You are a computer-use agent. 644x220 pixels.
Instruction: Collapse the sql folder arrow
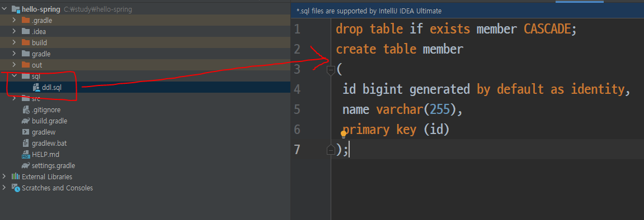[15, 76]
